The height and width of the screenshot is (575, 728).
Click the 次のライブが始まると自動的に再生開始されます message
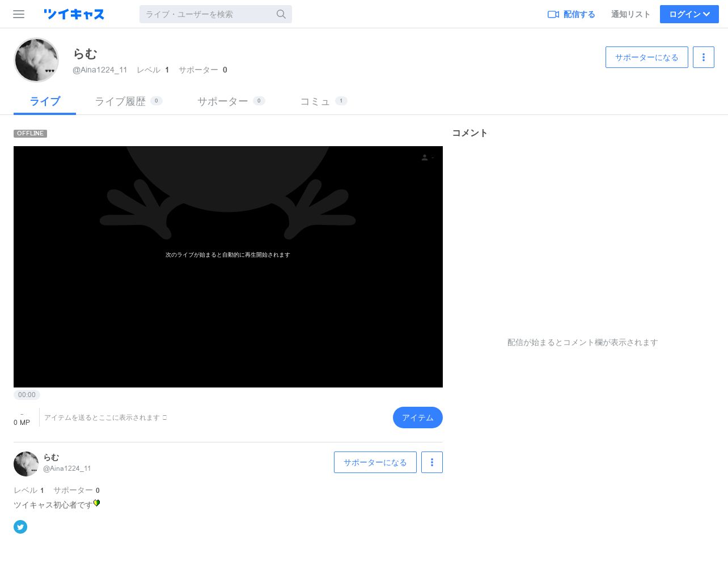[228, 255]
